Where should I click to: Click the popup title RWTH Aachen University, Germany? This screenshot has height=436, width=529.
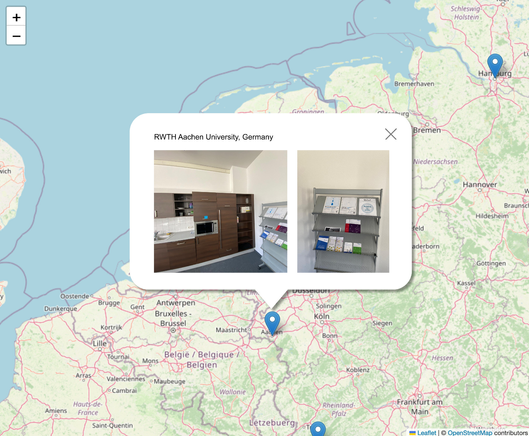(214, 137)
